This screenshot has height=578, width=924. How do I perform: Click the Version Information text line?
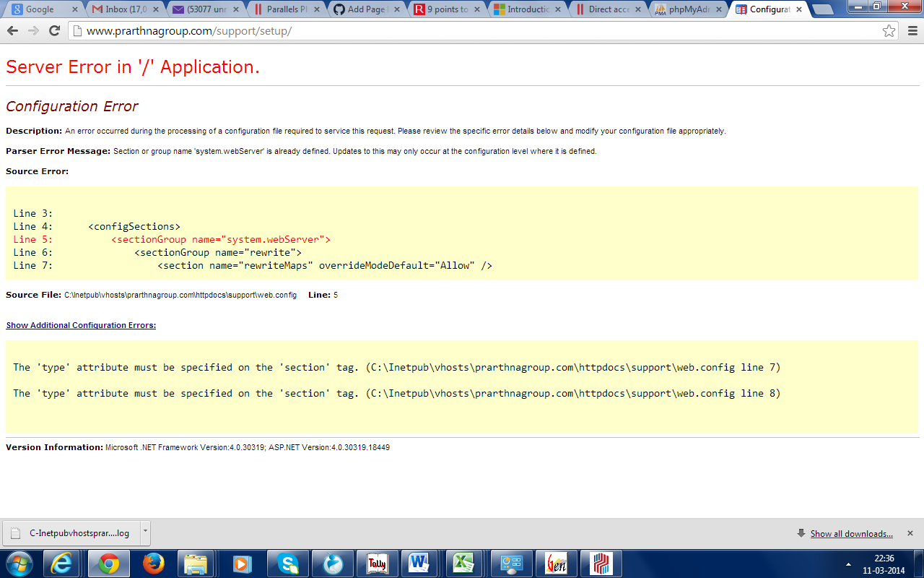[x=198, y=447]
